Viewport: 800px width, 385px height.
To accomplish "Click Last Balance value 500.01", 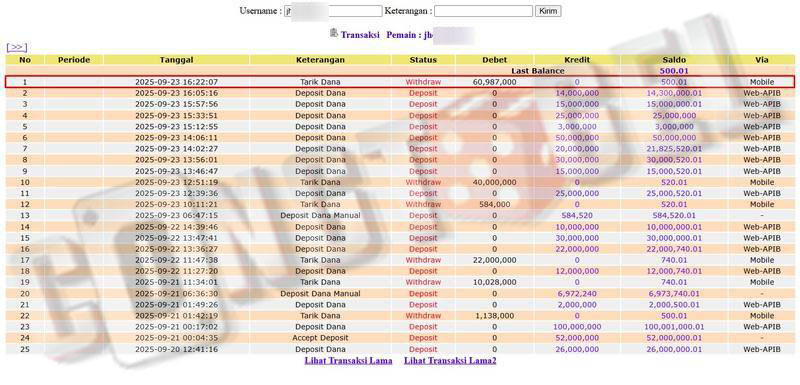I will tap(674, 71).
